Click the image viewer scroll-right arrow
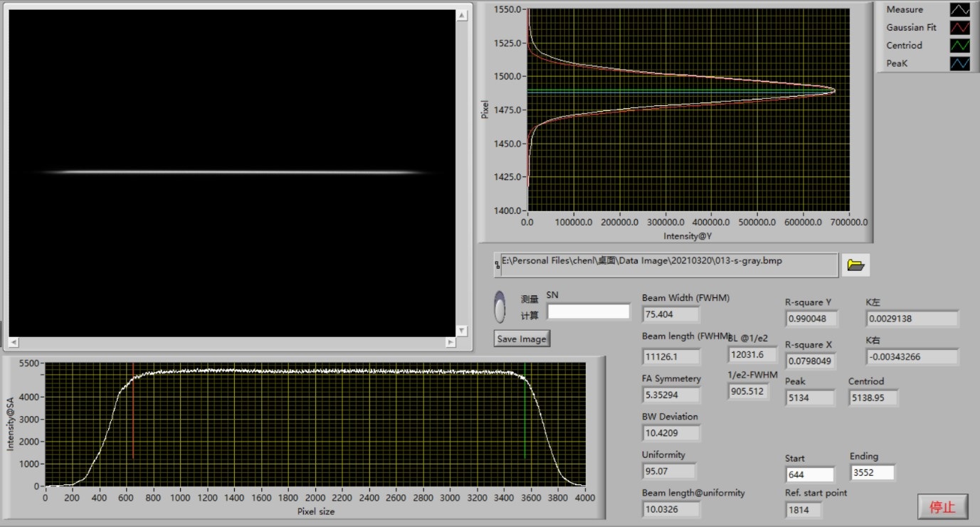Screen dimensions: 980x527 tap(450, 343)
